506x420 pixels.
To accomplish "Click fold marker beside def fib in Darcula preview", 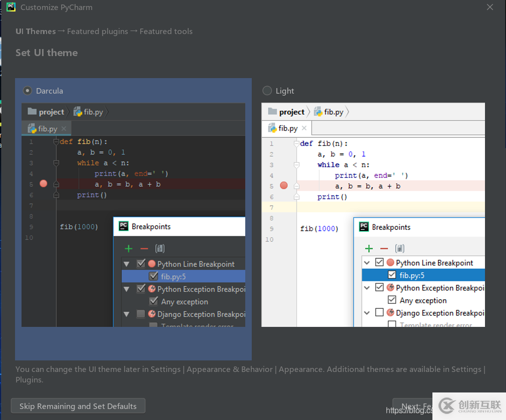I will (x=56, y=141).
